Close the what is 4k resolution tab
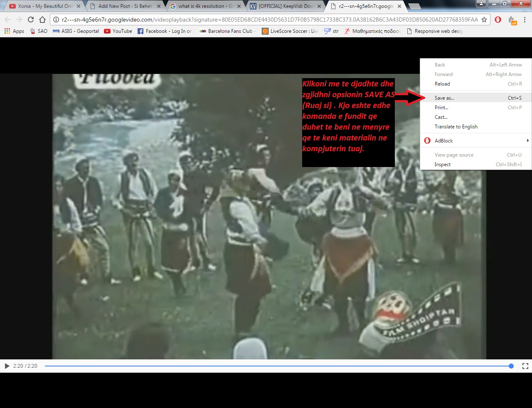532x408 pixels. click(239, 6)
